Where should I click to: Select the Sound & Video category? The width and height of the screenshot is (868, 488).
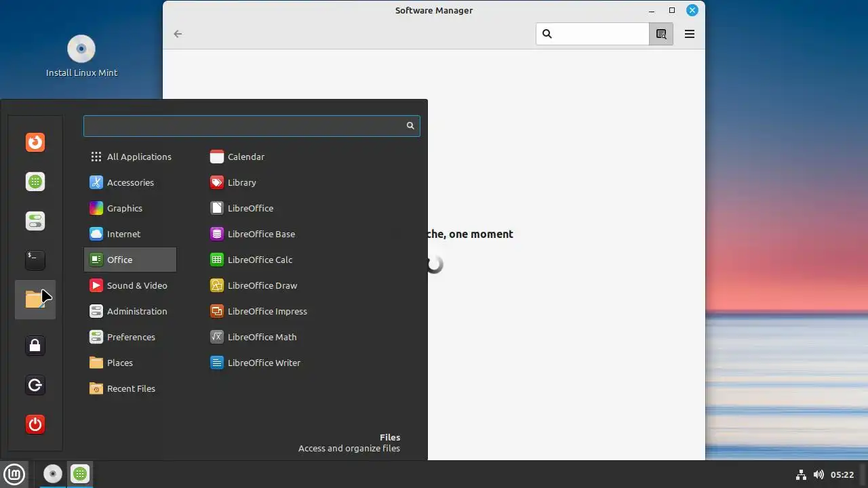tap(130, 285)
